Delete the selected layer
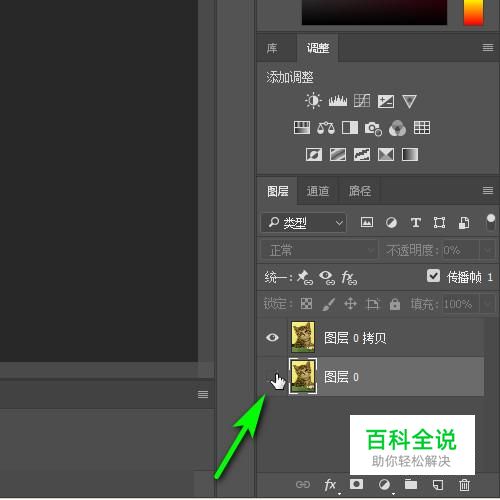 (464, 485)
